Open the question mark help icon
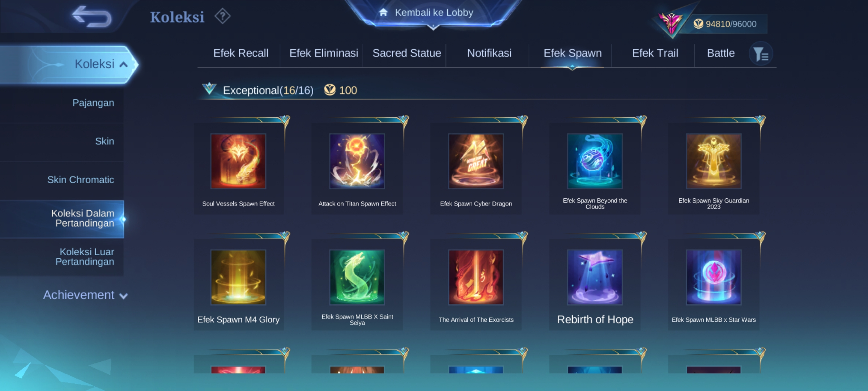The width and height of the screenshot is (868, 391). click(x=222, y=16)
